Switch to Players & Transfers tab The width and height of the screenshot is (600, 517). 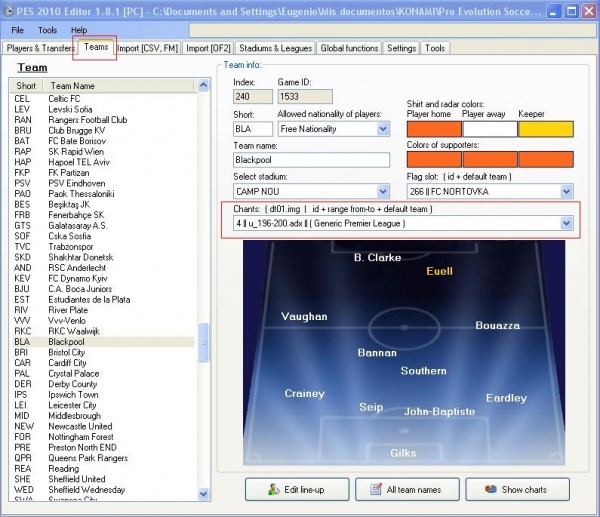(x=40, y=48)
